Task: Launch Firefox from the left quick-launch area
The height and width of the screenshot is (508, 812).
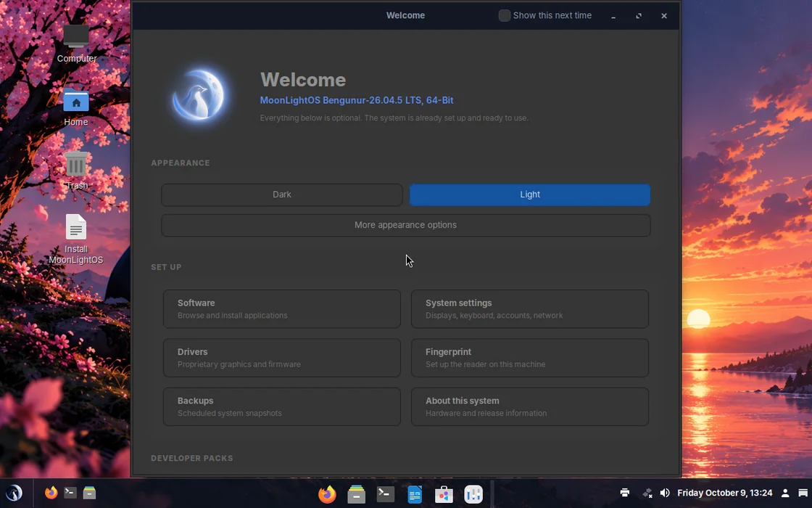Action: click(x=51, y=493)
